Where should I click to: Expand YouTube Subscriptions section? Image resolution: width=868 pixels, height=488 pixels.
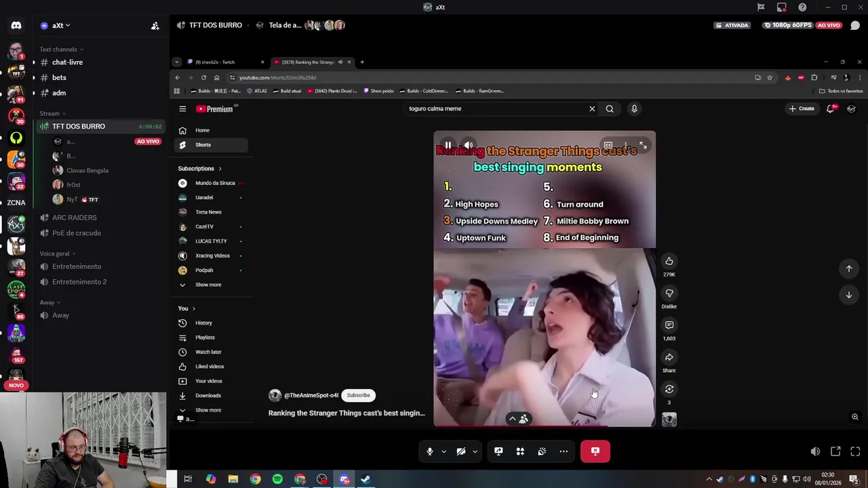[x=199, y=169]
